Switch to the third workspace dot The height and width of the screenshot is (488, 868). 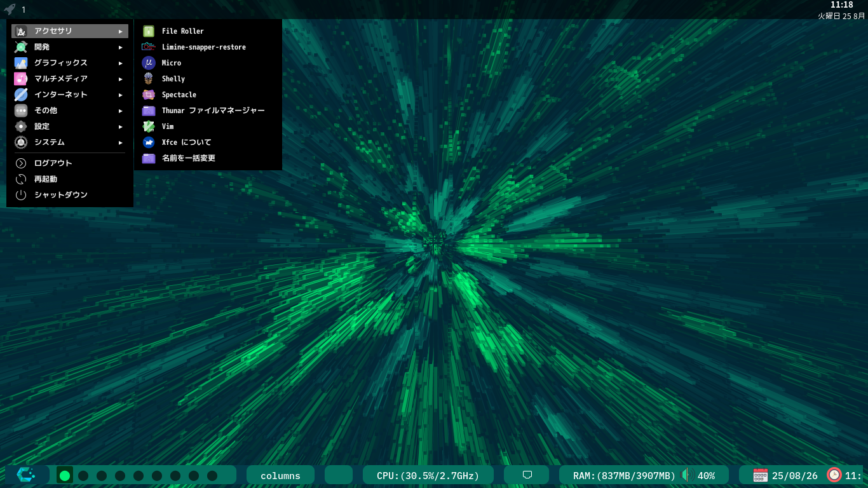pyautogui.click(x=102, y=475)
